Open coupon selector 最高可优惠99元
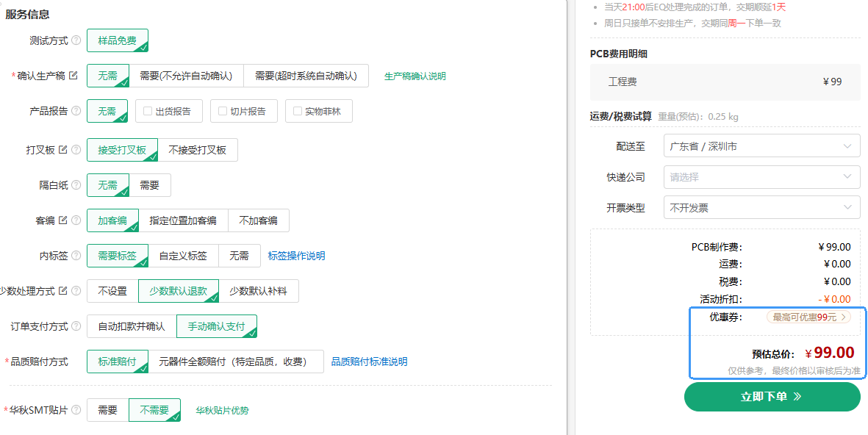The height and width of the screenshot is (435, 868). coord(808,317)
